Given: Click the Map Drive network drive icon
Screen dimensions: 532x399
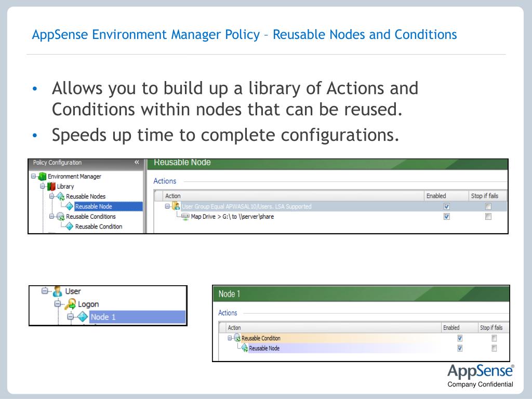Looking at the screenshot, I should coord(185,217).
